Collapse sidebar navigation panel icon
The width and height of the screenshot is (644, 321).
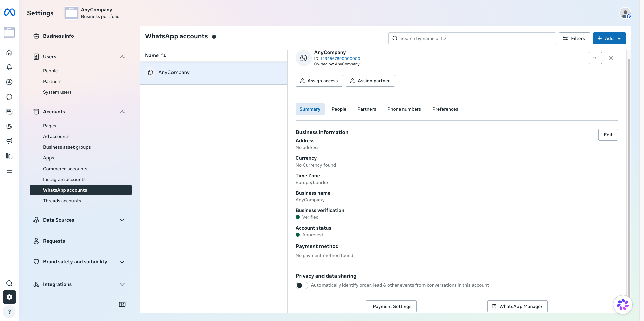(122, 304)
